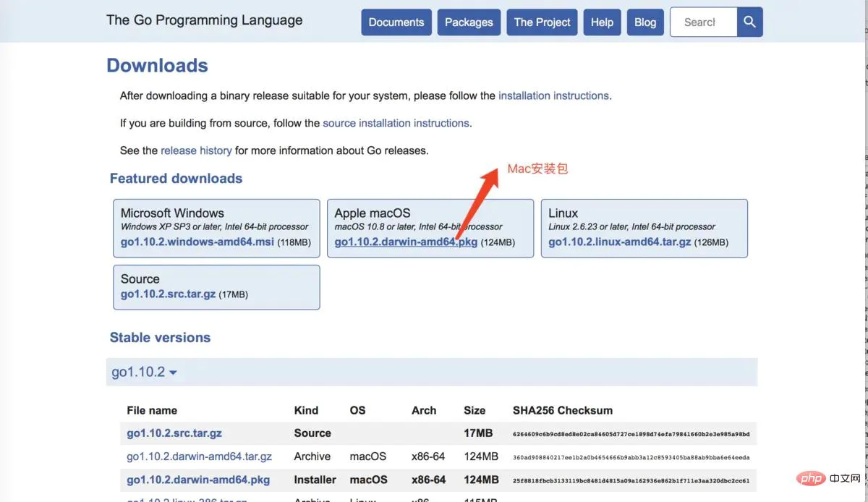This screenshot has width=868, height=502.
Task: Download go1.10.2.windows-amd64.msi featured installer
Action: pos(197,242)
